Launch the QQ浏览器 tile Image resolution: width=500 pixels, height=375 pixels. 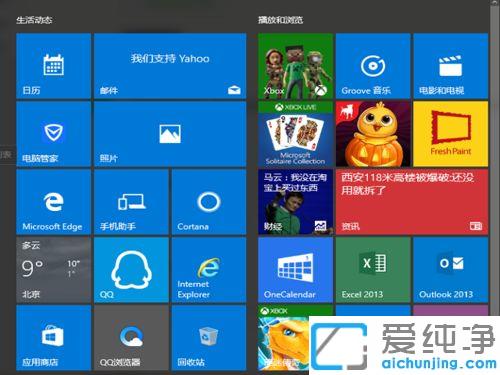131,338
